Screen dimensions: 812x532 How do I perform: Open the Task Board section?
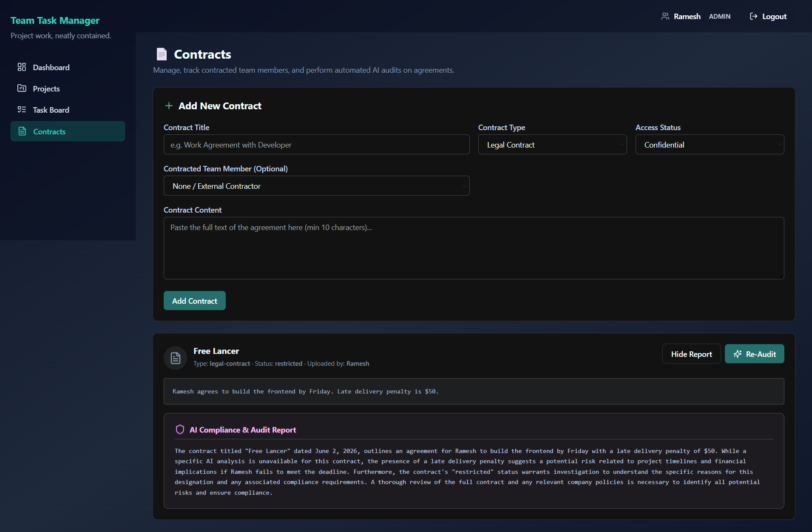pyautogui.click(x=68, y=110)
